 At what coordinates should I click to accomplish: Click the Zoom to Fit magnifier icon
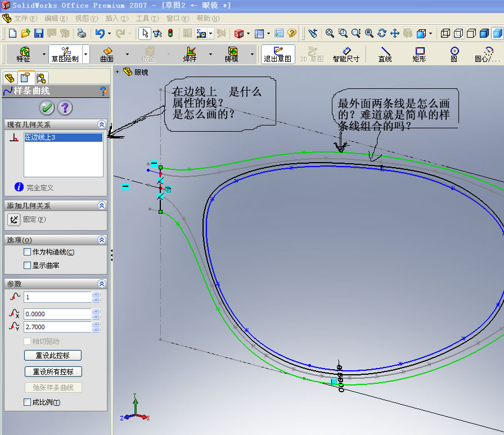point(330,33)
